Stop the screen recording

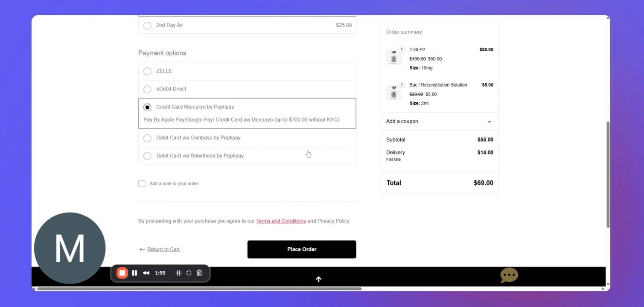click(122, 273)
